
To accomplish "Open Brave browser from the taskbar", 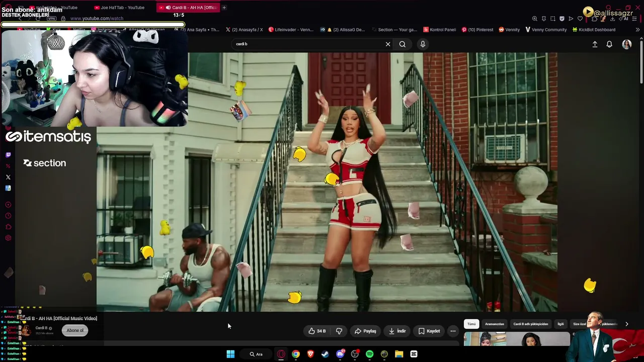I will 310,354.
